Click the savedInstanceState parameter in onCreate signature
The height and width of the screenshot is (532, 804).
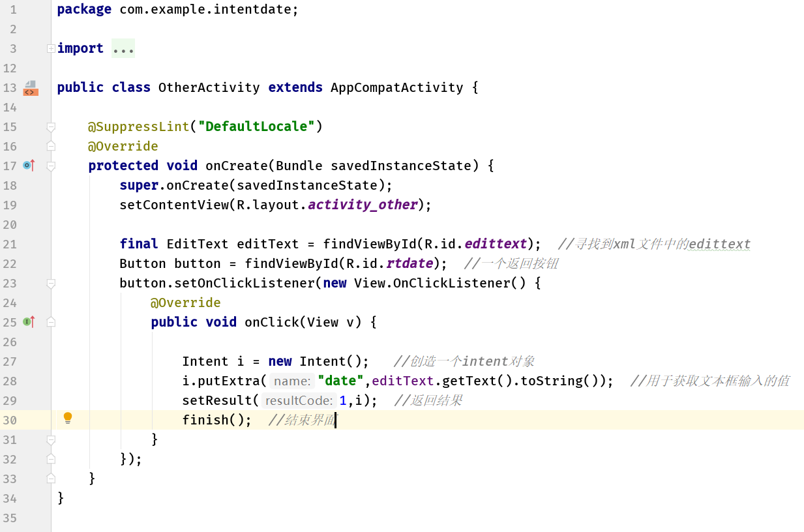[x=401, y=166]
